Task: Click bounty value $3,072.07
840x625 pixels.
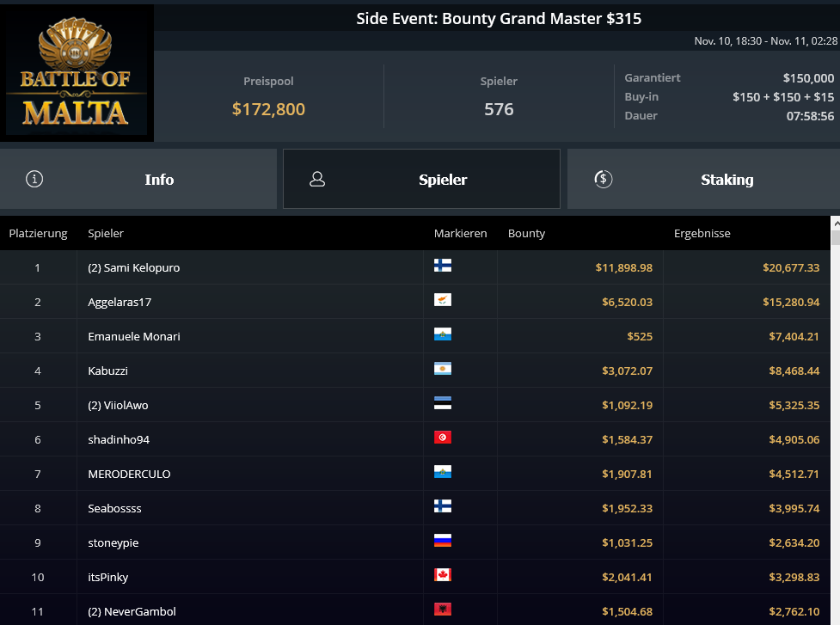Action: coord(627,371)
